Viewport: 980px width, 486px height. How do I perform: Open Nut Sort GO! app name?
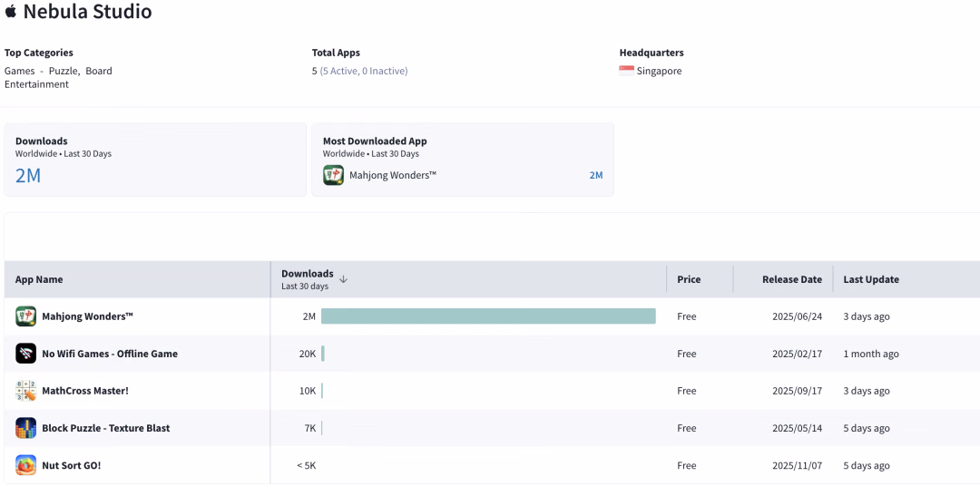[x=72, y=465]
